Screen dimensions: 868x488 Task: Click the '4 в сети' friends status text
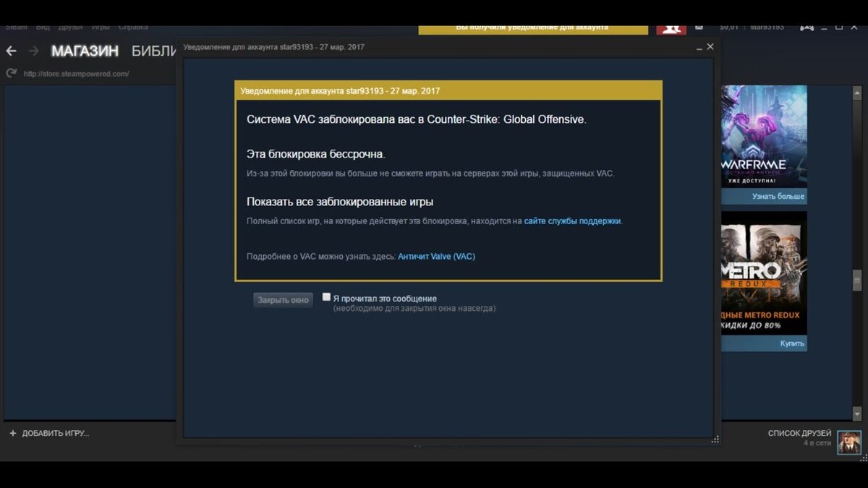point(817,442)
